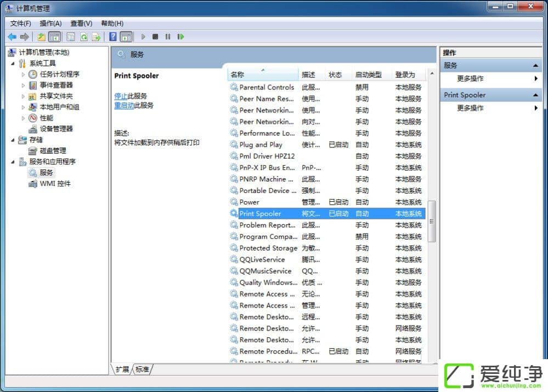Stop the service using the square stop icon
548x392 pixels.
[x=156, y=37]
